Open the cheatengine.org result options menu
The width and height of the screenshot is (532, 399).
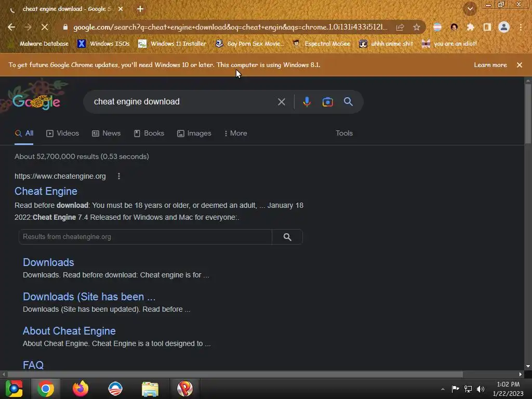[x=119, y=176]
